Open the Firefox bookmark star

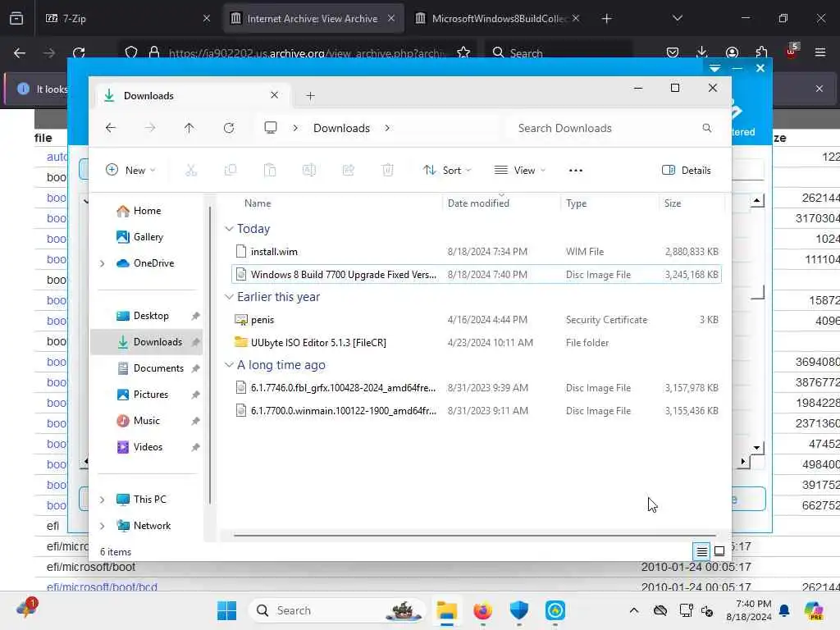pyautogui.click(x=463, y=52)
